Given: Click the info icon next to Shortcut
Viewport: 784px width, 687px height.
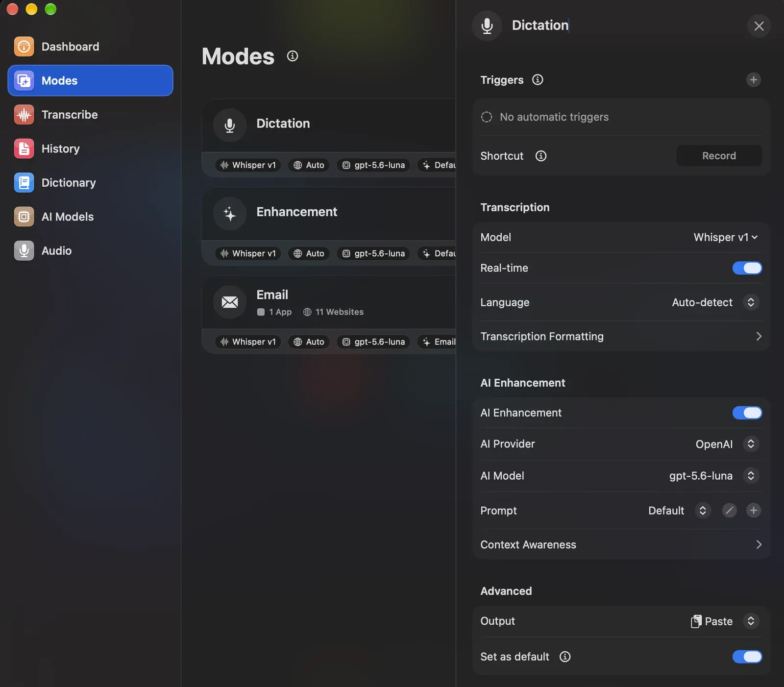Looking at the screenshot, I should point(541,156).
